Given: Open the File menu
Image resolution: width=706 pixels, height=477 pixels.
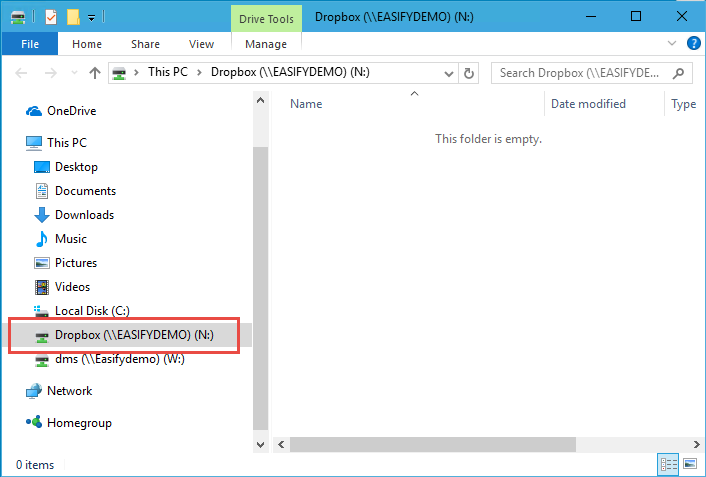Looking at the screenshot, I should point(30,44).
